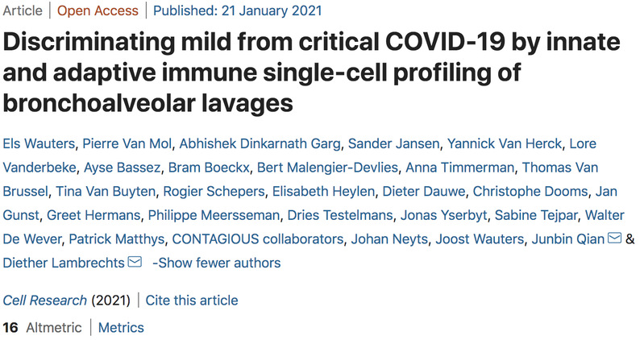Select author Joost Wauters
Screen dimensions: 644x340
(x=486, y=239)
